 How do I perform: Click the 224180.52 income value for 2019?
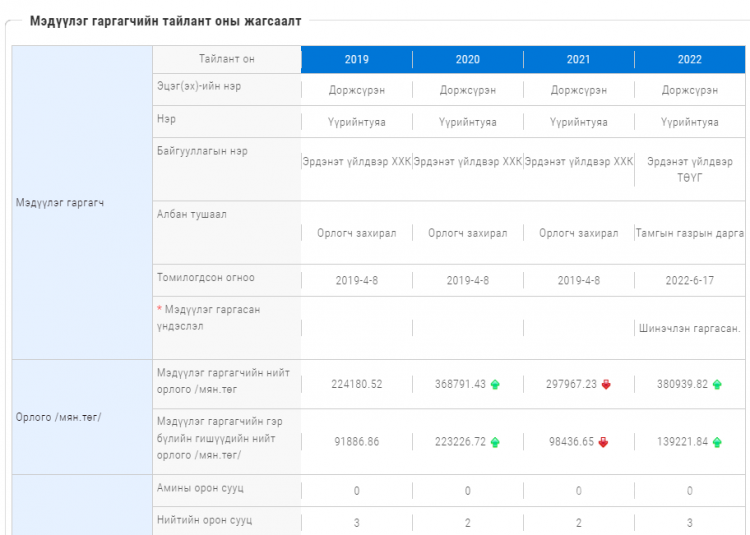357,384
